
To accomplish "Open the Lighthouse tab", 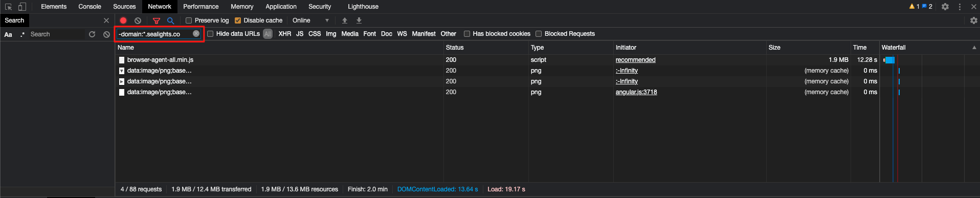I will 363,7.
